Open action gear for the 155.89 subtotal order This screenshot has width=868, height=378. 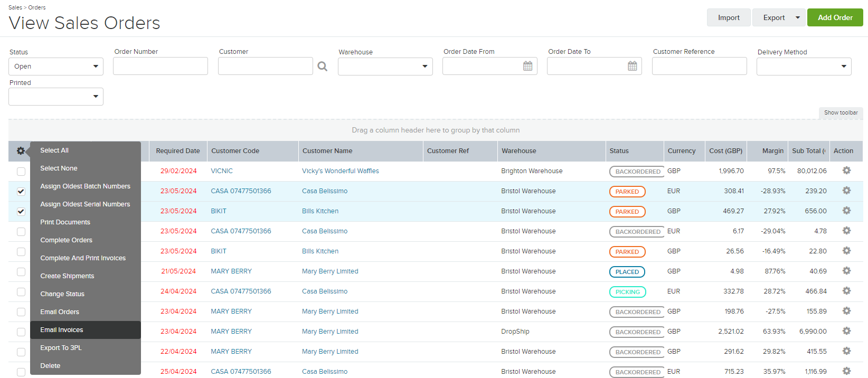846,311
